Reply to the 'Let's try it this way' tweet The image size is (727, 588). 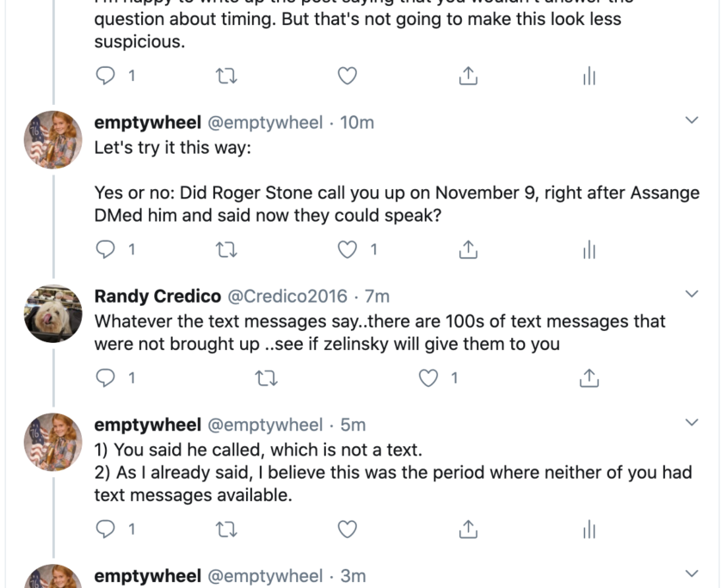pyautogui.click(x=105, y=249)
